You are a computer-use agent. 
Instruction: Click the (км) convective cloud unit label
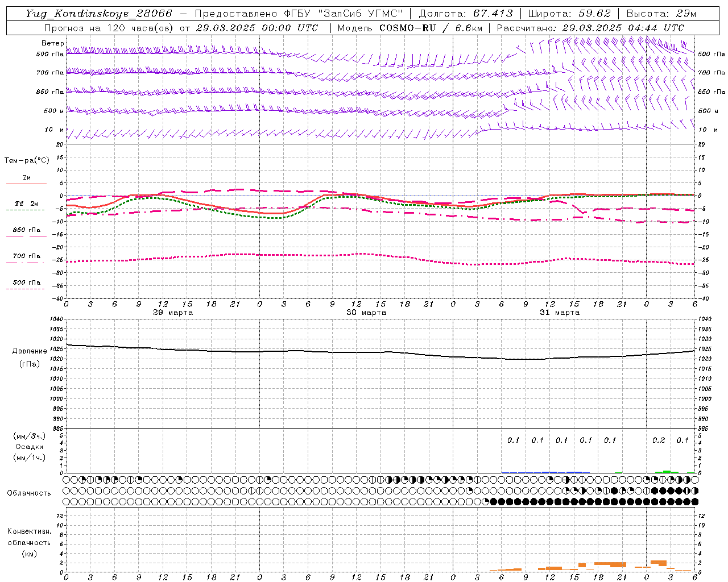(x=30, y=554)
